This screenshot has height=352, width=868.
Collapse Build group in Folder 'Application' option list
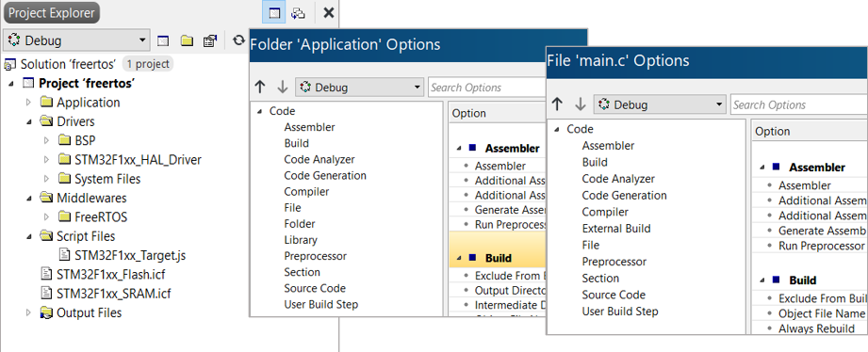pyautogui.click(x=458, y=258)
